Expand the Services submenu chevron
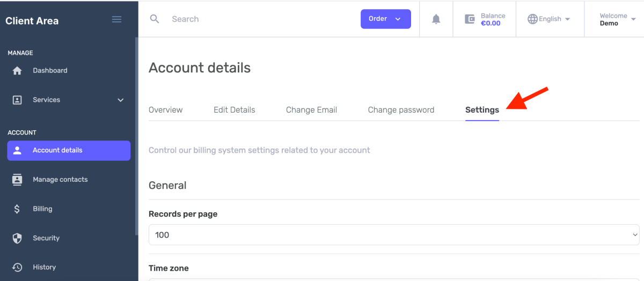This screenshot has width=644, height=281. pyautogui.click(x=121, y=100)
